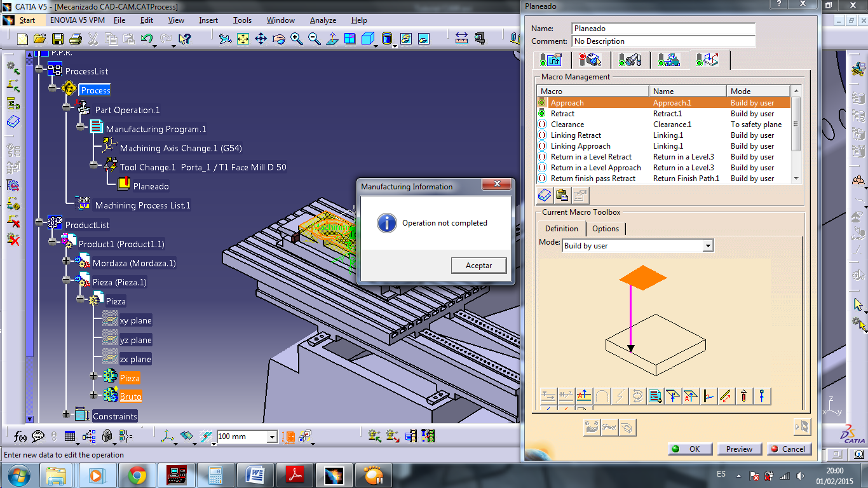The image size is (868, 488).
Task: Expand the Mordaza (Mordaza.1) tree node
Action: (x=66, y=261)
